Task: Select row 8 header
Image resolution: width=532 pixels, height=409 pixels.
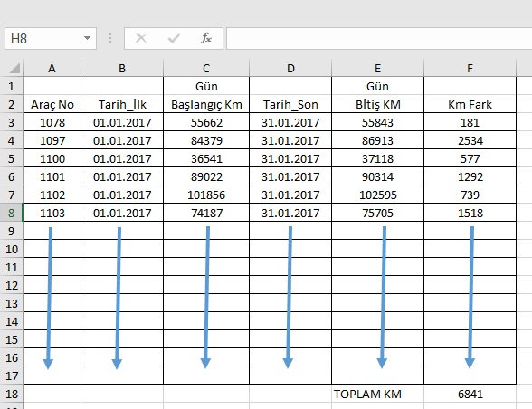Action: pyautogui.click(x=11, y=213)
